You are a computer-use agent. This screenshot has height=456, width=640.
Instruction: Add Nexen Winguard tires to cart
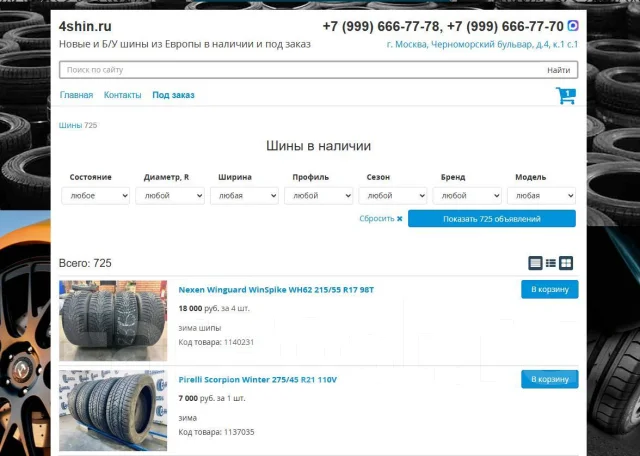coord(549,289)
